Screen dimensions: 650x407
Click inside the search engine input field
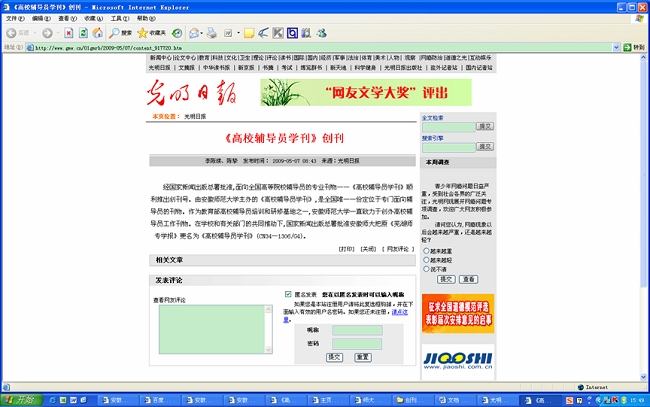[x=449, y=147]
